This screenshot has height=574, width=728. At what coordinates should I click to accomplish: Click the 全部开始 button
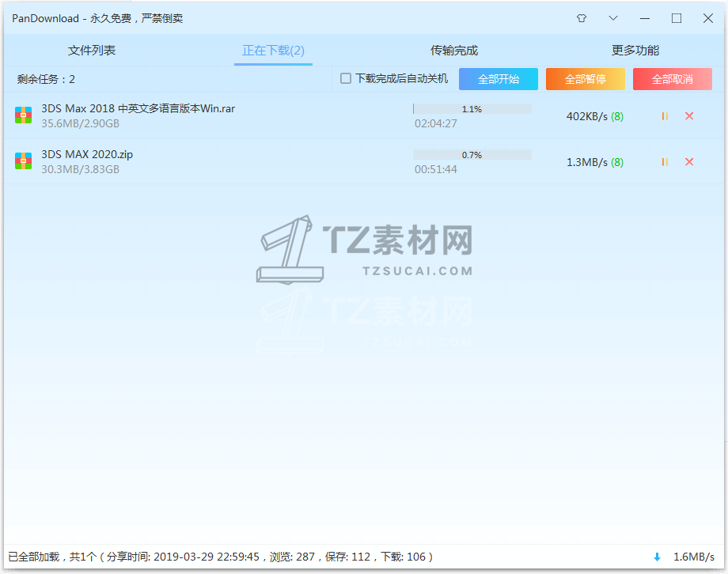[499, 79]
